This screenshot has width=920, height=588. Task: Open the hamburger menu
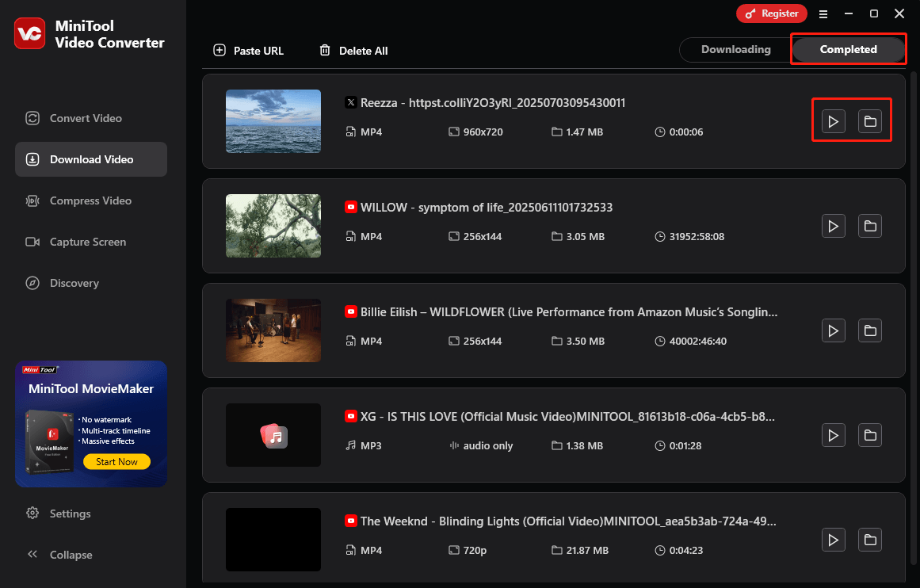pos(823,13)
